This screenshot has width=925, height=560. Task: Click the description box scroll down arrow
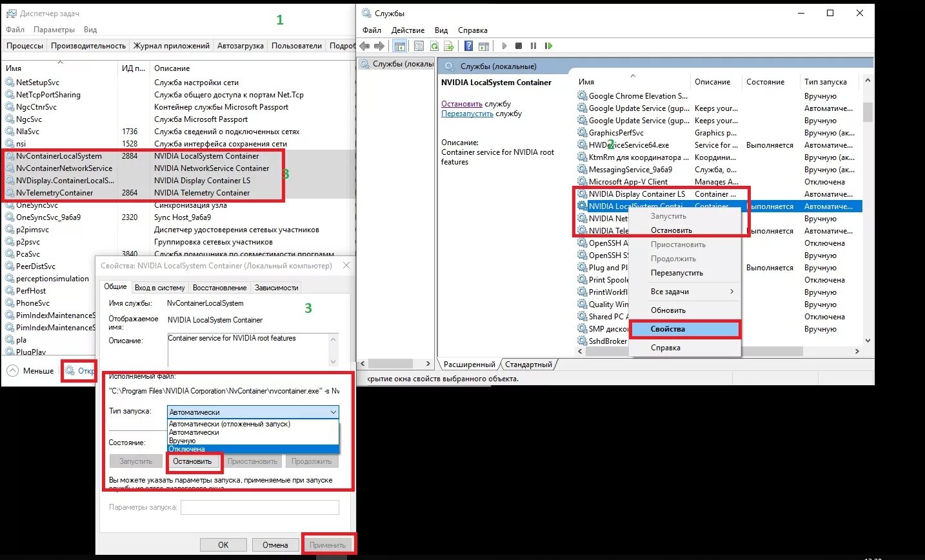[x=333, y=362]
